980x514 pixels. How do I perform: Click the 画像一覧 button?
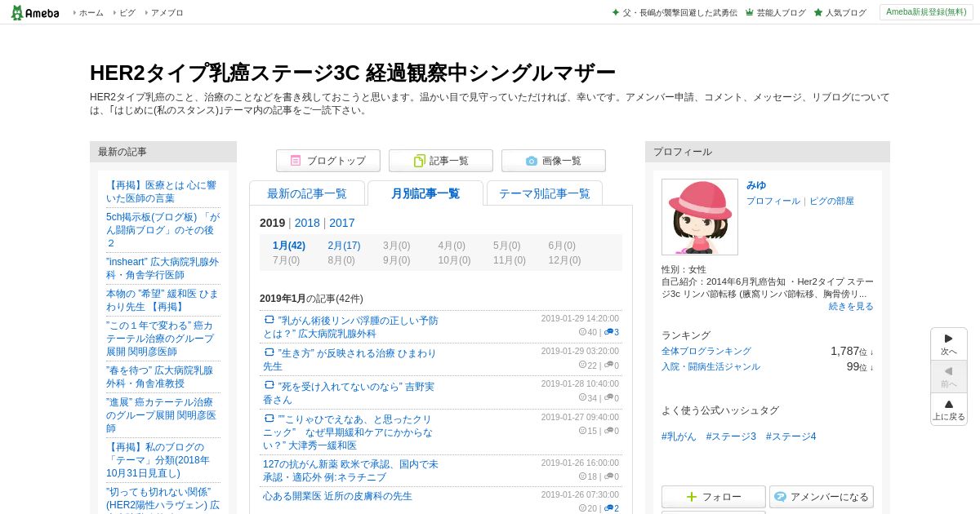tap(553, 161)
